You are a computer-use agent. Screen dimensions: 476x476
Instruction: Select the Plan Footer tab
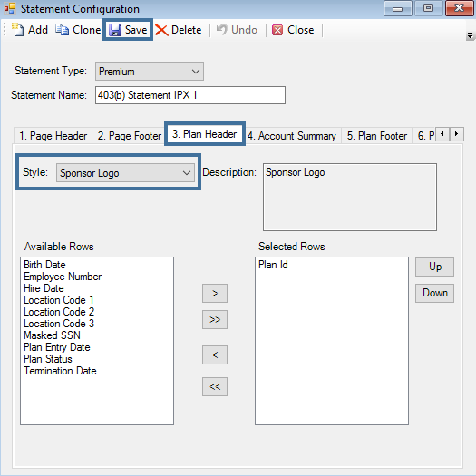point(377,136)
